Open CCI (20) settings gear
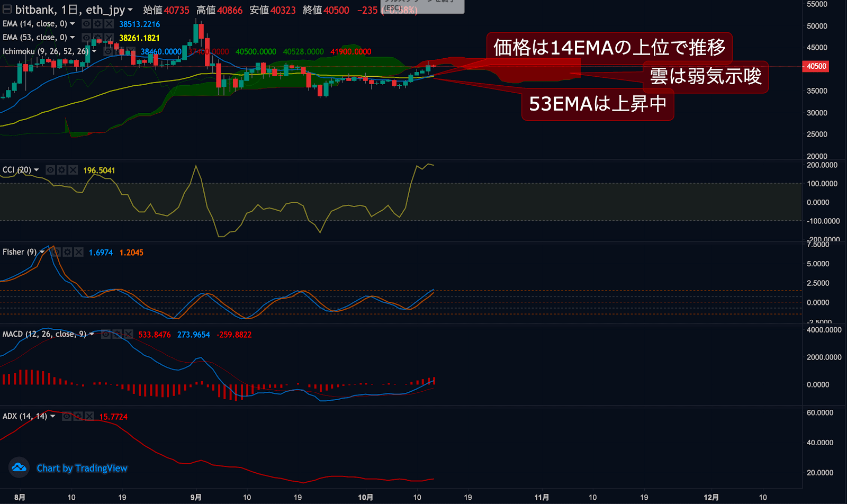Screen dimensions: 847x504 [x=62, y=170]
